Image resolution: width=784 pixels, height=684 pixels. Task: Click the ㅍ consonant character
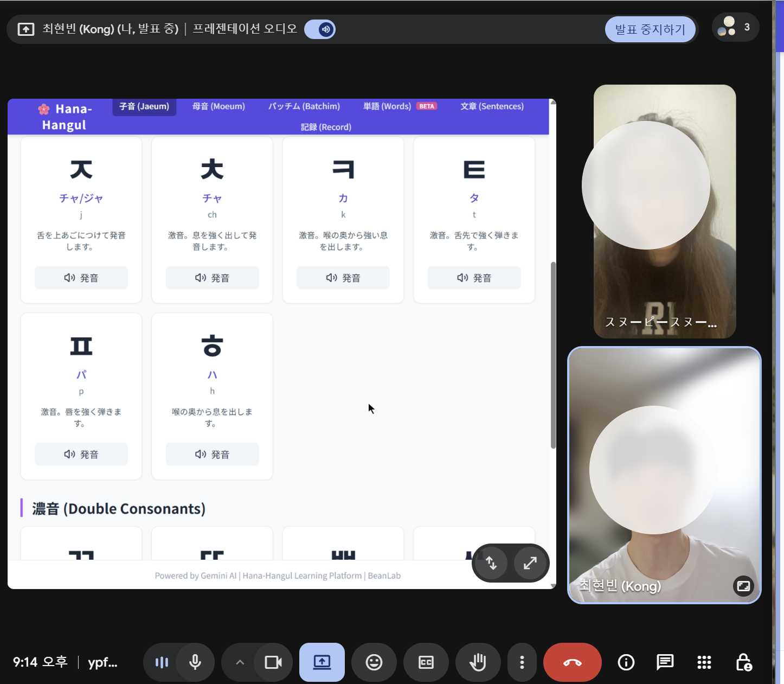click(81, 346)
